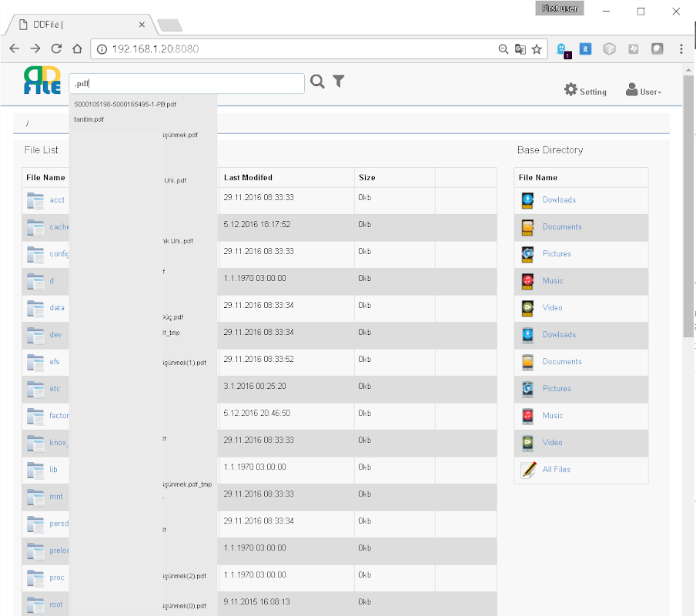Click the phone-storage Video icon
This screenshot has width=696, height=616.
tap(527, 442)
